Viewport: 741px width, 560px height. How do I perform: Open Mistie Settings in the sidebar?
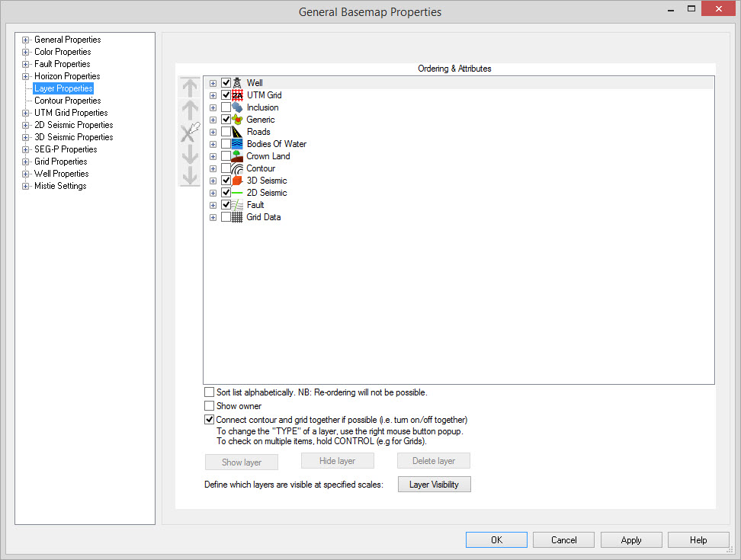60,186
